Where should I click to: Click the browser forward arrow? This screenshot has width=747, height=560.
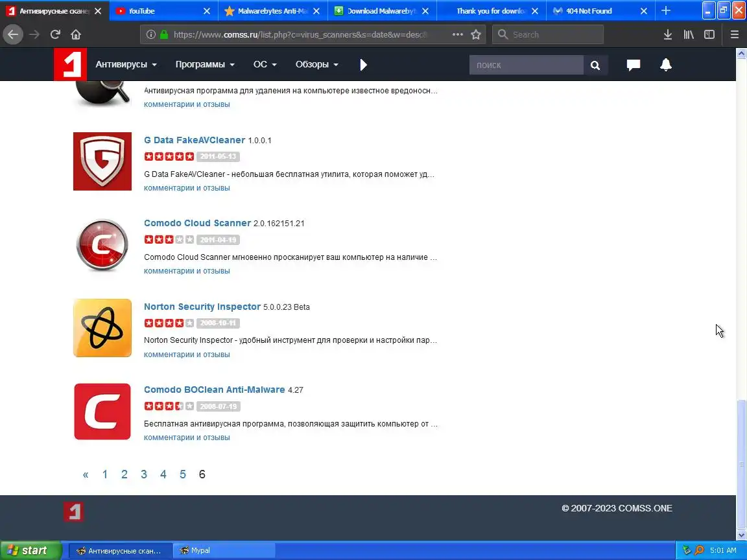(x=34, y=34)
